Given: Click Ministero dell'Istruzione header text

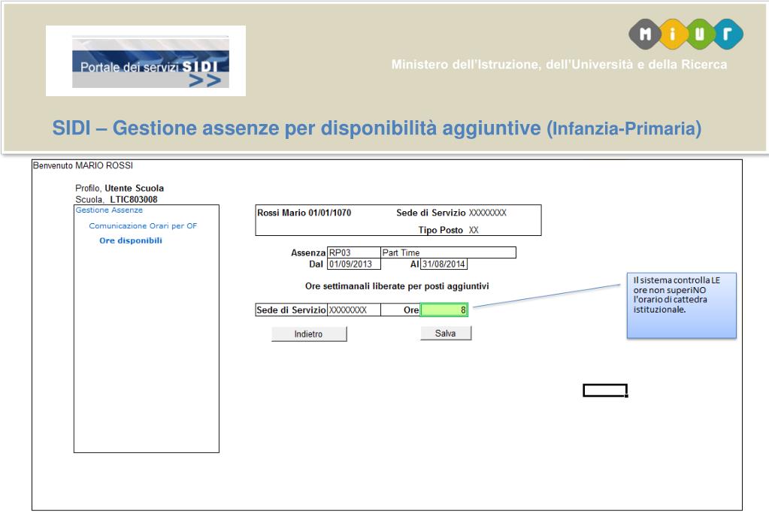Looking at the screenshot, I should click(559, 65).
